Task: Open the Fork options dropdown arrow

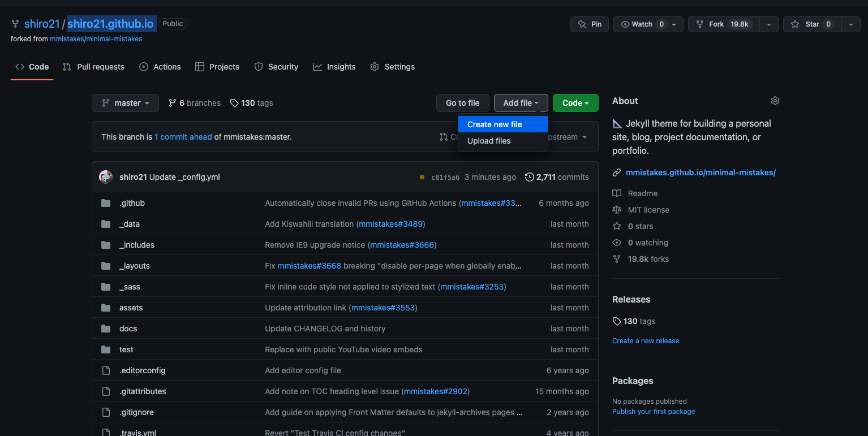Action: [x=768, y=24]
